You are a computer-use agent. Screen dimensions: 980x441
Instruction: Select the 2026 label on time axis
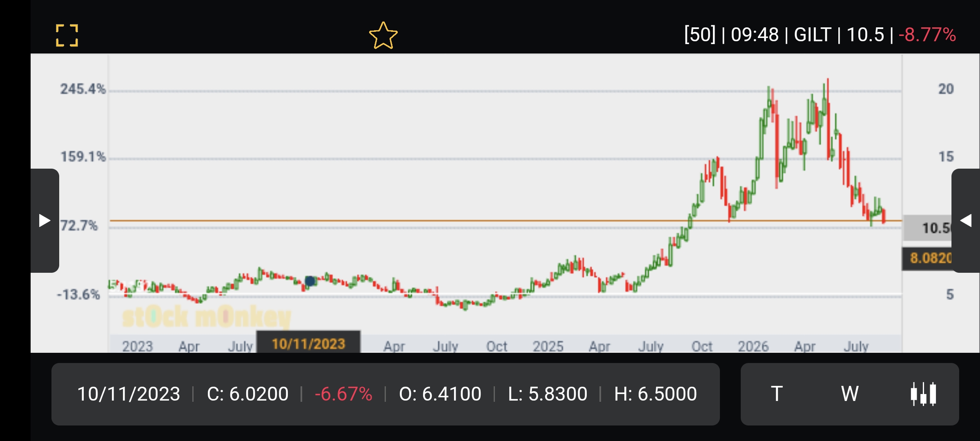[x=753, y=346]
